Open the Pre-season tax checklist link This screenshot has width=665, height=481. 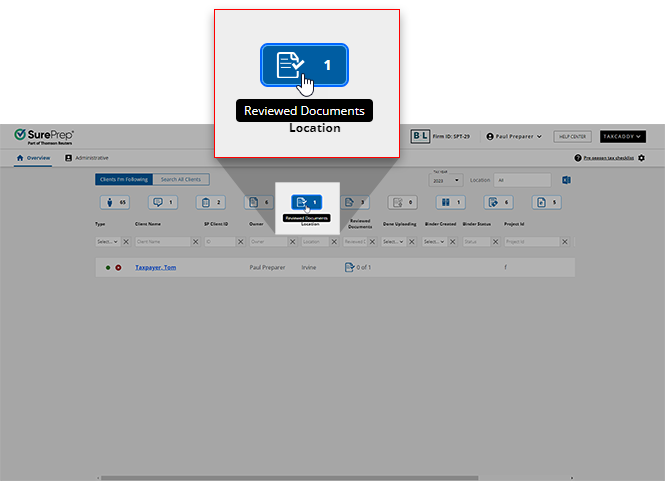point(609,158)
